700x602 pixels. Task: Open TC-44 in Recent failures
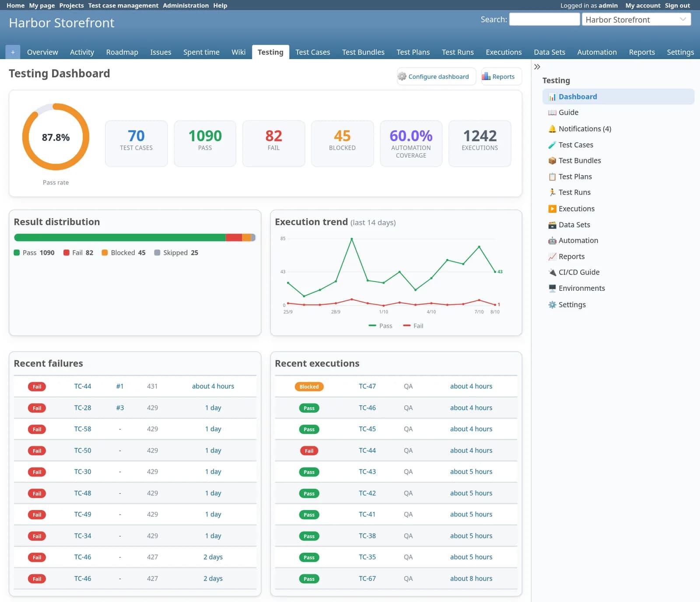click(82, 386)
